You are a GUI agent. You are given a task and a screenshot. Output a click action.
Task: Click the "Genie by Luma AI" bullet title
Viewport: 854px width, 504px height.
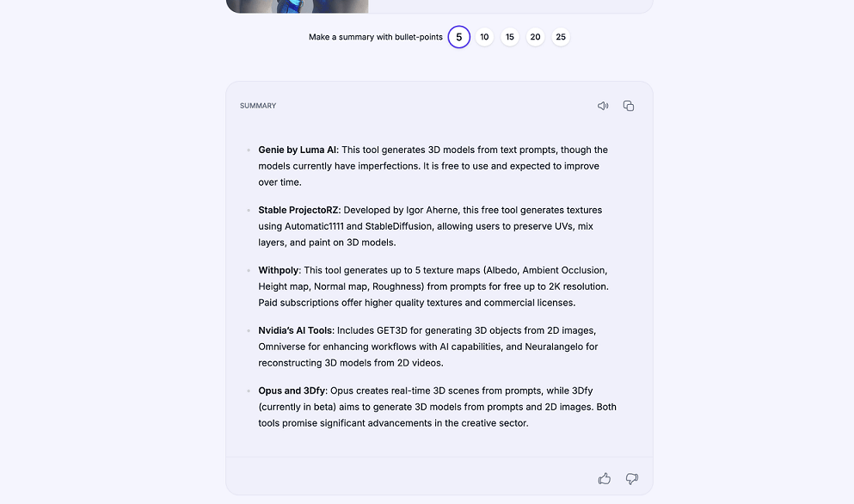point(298,150)
